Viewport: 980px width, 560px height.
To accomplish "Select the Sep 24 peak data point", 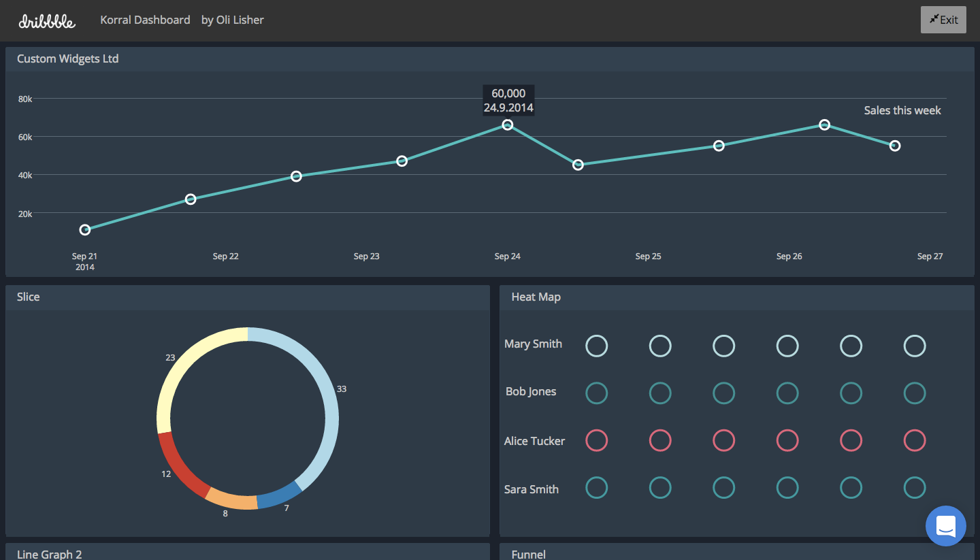I will 508,125.
